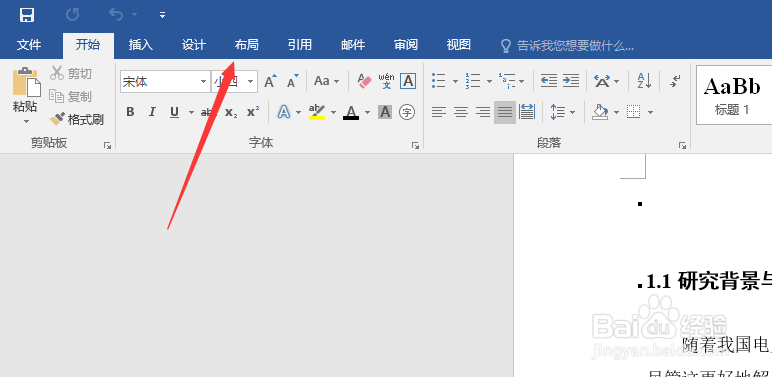Click the 复制 (Copy) button
The height and width of the screenshot is (377, 772).
tap(71, 96)
